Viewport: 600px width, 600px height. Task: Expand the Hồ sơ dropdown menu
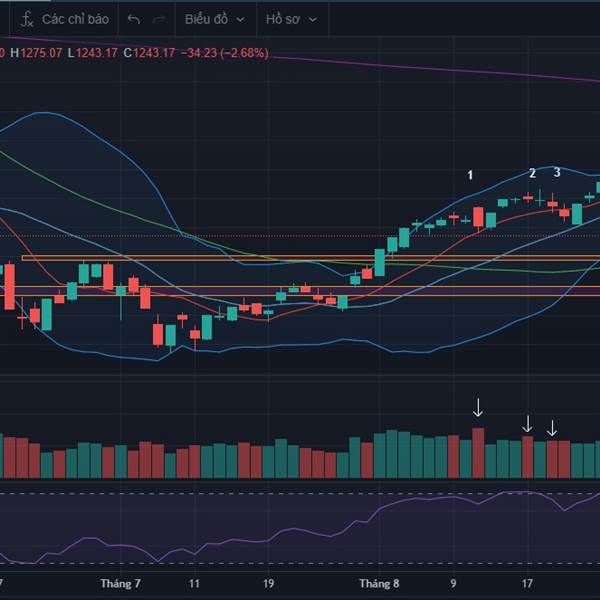point(292,19)
